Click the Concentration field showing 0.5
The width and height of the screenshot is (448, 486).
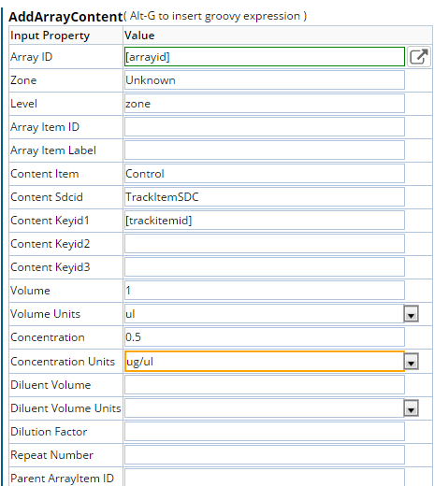click(265, 337)
